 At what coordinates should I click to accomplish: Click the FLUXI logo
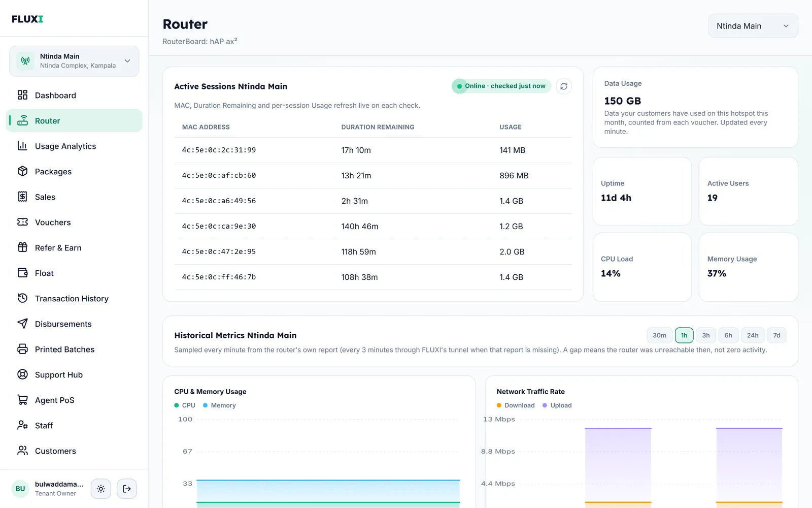coord(27,19)
